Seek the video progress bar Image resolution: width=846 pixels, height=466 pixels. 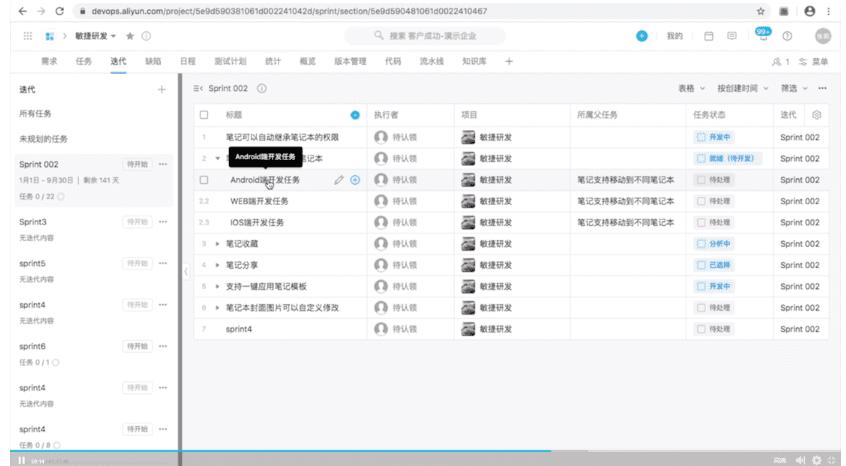pyautogui.click(x=423, y=451)
